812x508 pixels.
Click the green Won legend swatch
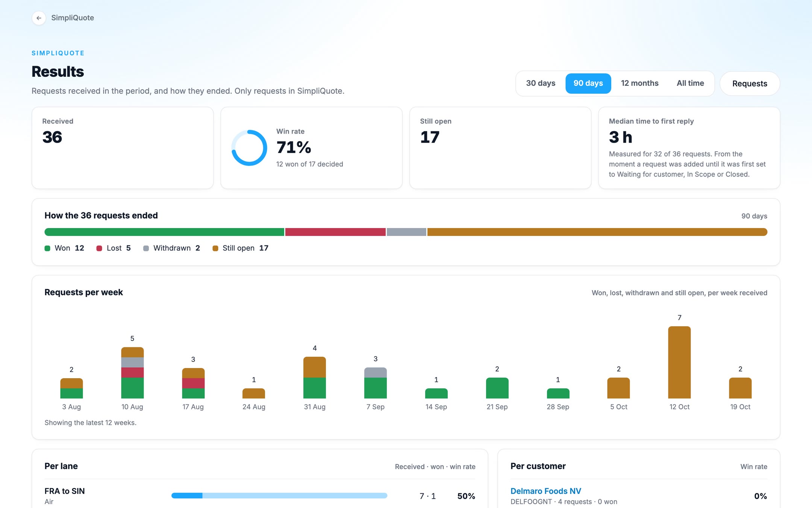47,248
